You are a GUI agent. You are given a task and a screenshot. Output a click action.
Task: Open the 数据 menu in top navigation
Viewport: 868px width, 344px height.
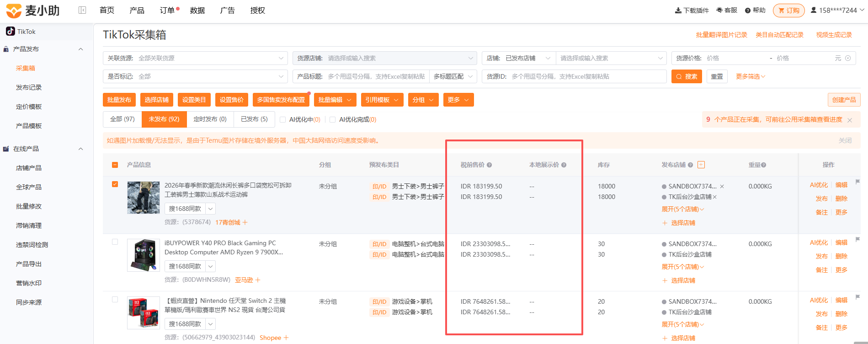point(197,10)
